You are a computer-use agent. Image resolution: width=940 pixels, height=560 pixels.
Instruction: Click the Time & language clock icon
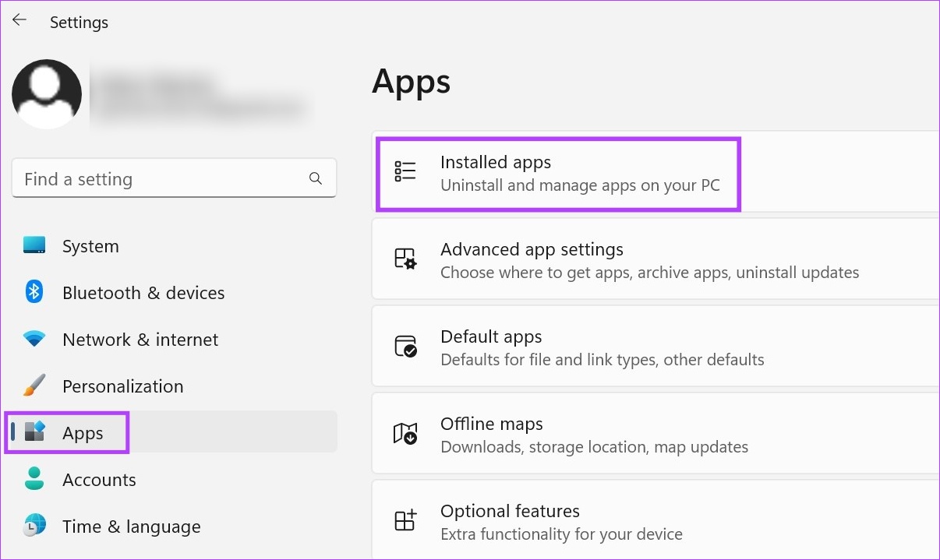34,526
